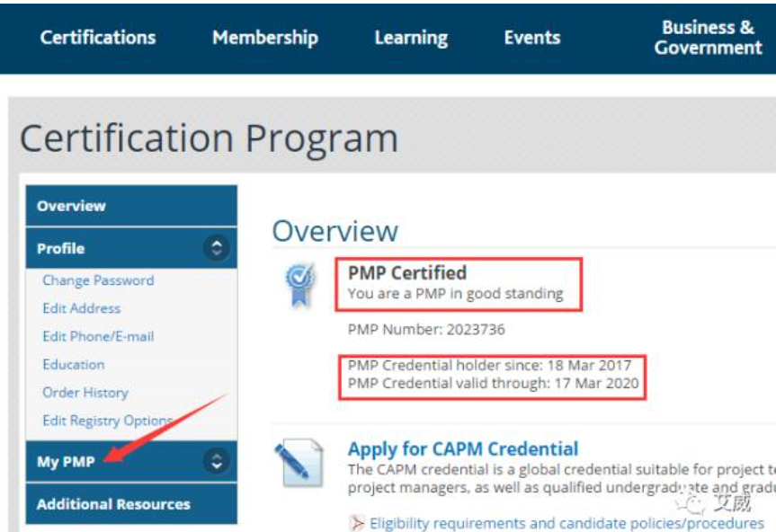This screenshot has width=776, height=532.
Task: Click the My PMP sidebar section
Action: click(131, 461)
